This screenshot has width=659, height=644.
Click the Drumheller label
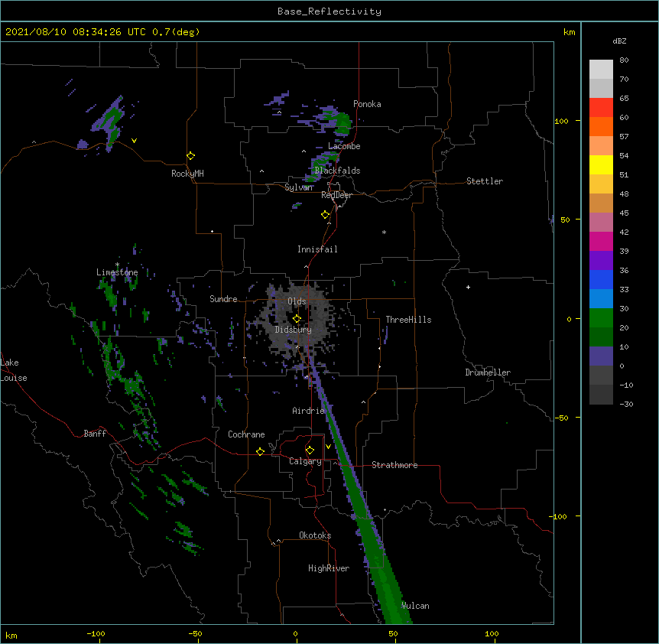pyautogui.click(x=488, y=372)
